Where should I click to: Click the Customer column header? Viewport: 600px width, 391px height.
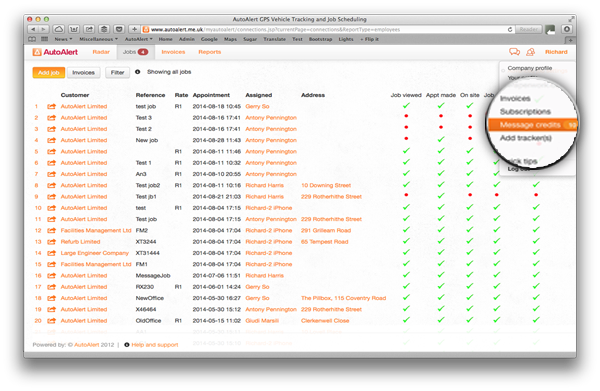click(75, 95)
